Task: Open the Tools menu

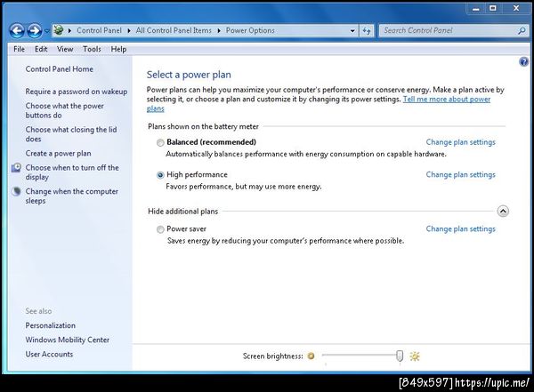Action: [x=92, y=49]
